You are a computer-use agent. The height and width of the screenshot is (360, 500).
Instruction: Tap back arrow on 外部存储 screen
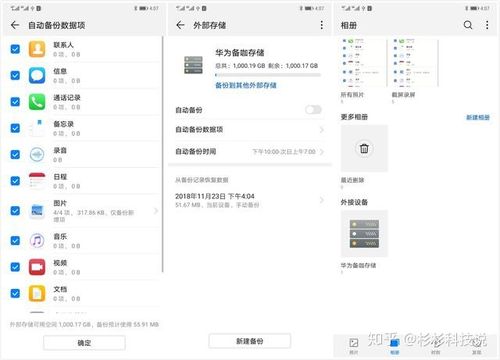click(180, 25)
